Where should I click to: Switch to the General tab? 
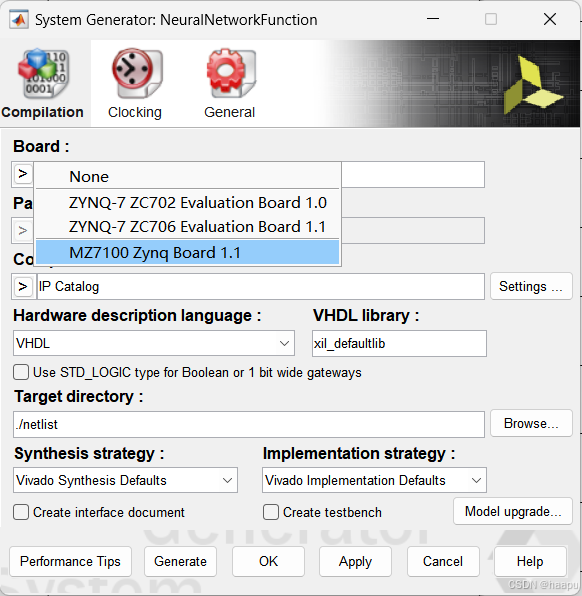coord(230,84)
